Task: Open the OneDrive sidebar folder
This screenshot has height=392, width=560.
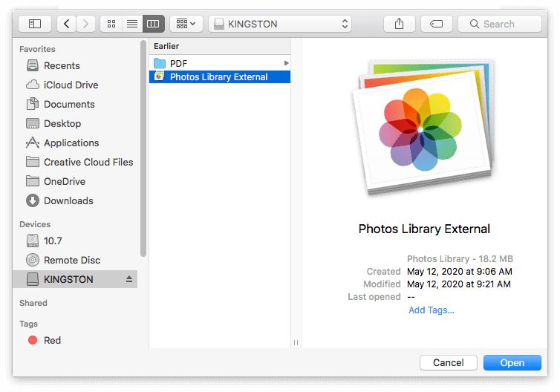Action: coord(75,181)
